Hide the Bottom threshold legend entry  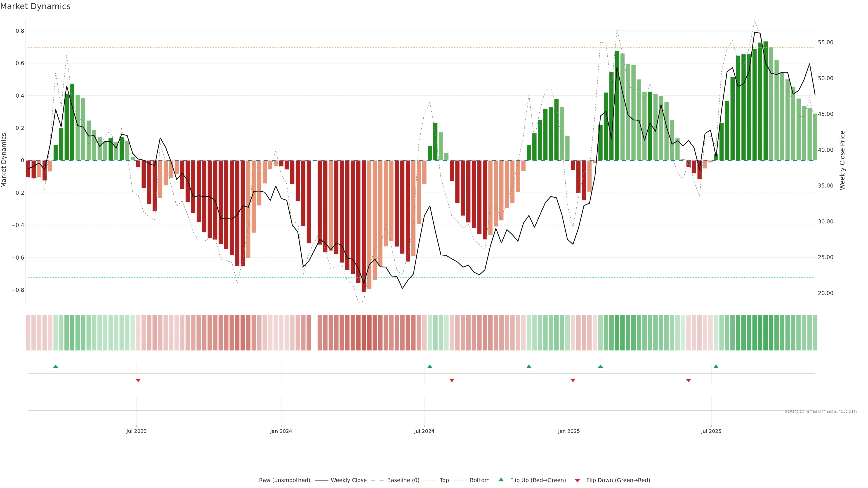[x=479, y=480]
